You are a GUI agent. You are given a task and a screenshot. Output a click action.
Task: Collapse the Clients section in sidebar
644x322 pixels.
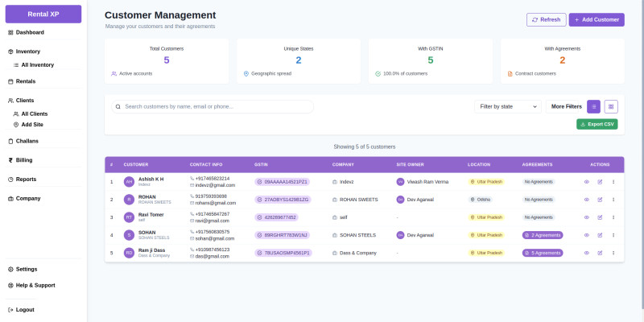[x=24, y=101]
